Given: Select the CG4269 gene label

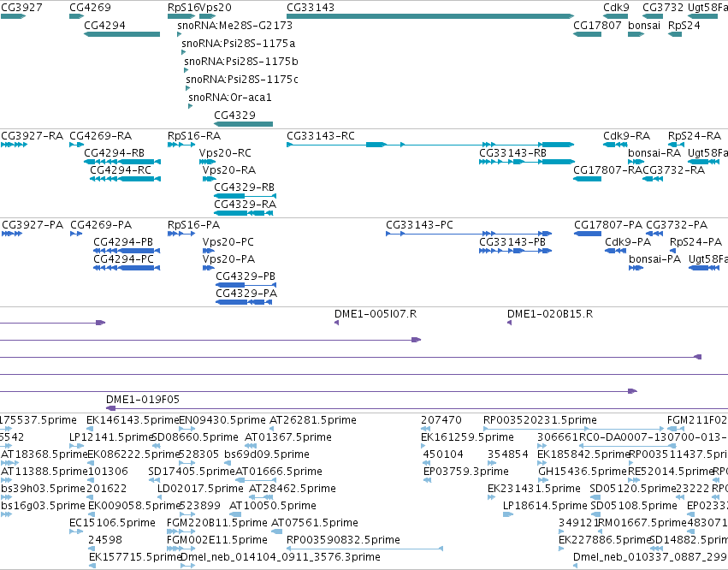Looking at the screenshot, I should tap(90, 8).
